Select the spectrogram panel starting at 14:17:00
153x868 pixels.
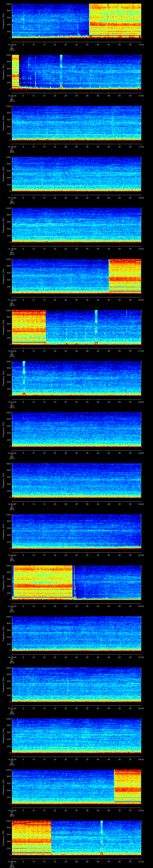click(77, 174)
